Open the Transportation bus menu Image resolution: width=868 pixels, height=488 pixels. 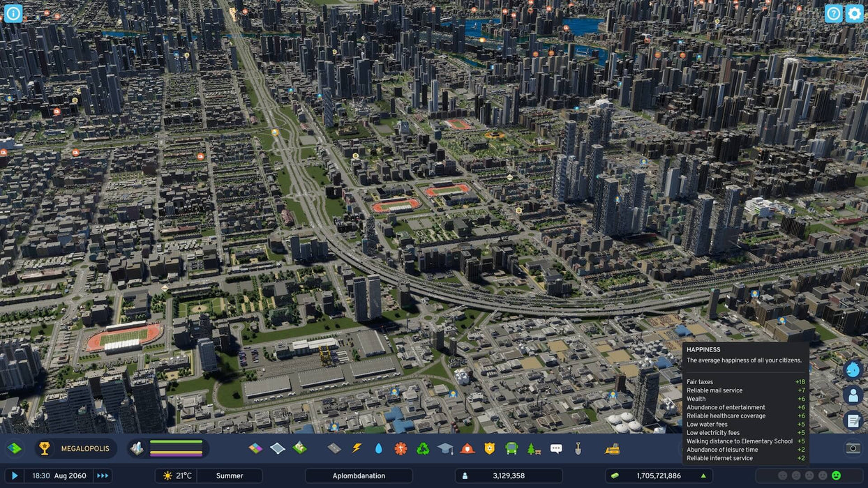[511, 448]
